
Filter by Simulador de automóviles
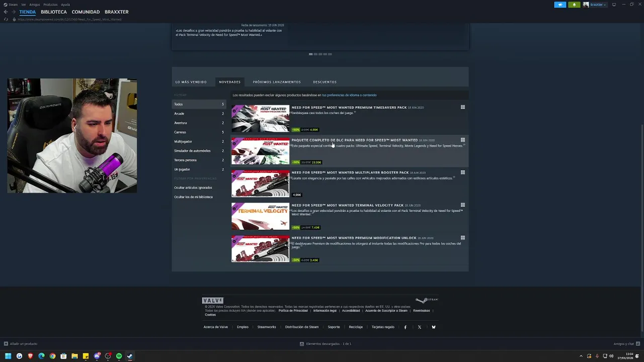click(199, 151)
